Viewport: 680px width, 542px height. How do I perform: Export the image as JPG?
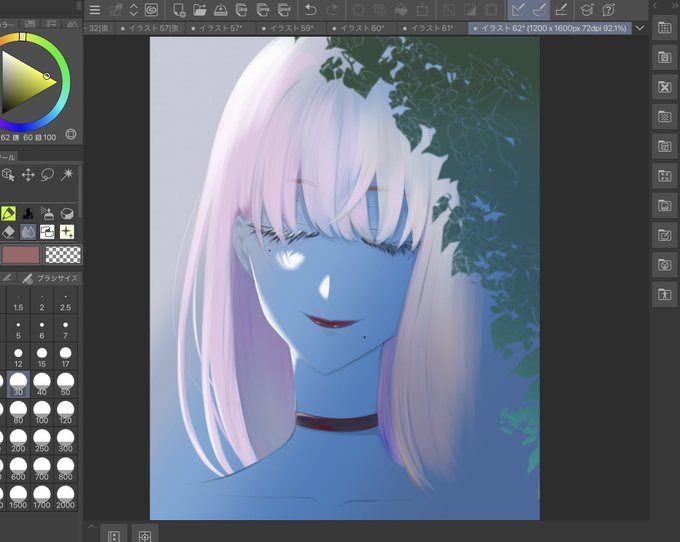[242, 10]
